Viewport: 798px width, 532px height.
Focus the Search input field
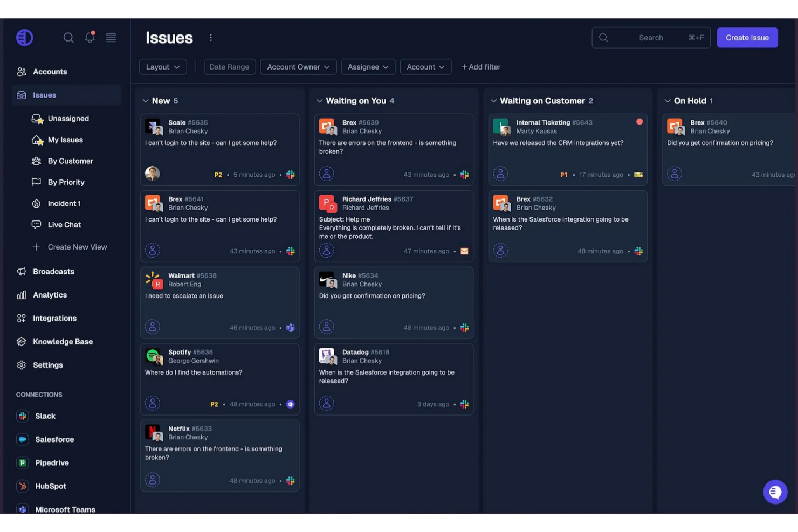(x=651, y=38)
